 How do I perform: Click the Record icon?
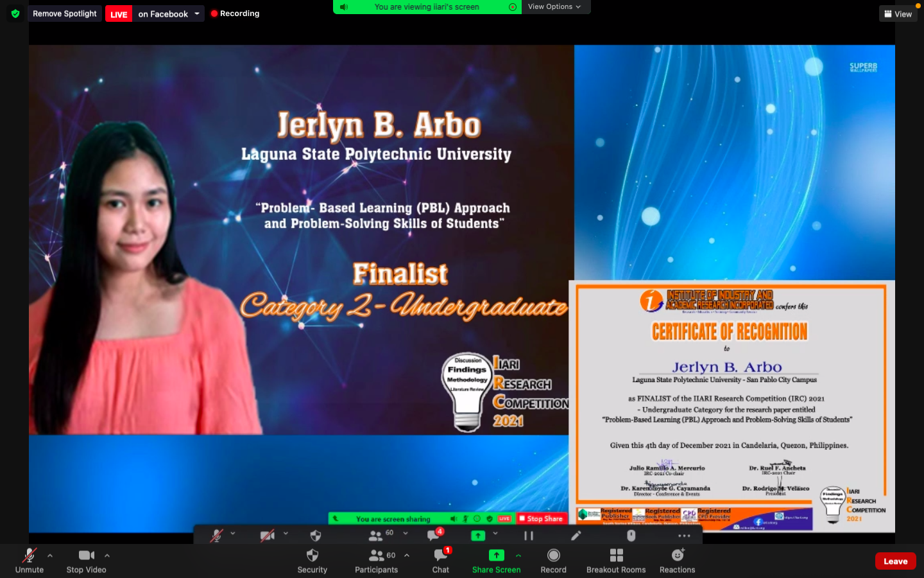pos(553,556)
